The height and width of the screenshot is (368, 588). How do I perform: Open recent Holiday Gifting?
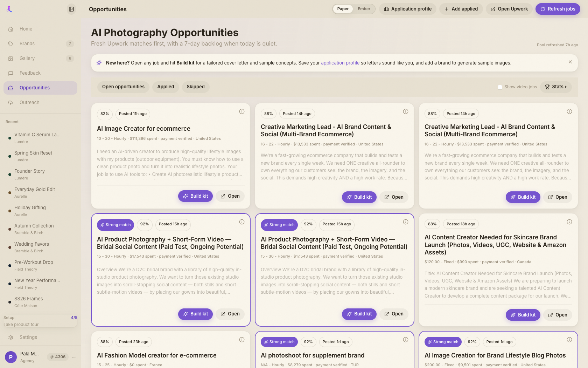coord(40,211)
